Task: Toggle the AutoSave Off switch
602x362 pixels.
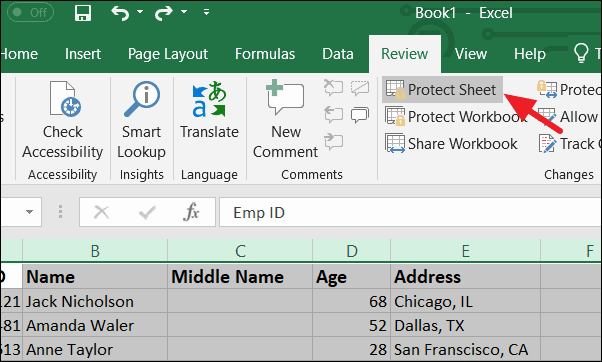Action: pos(30,12)
